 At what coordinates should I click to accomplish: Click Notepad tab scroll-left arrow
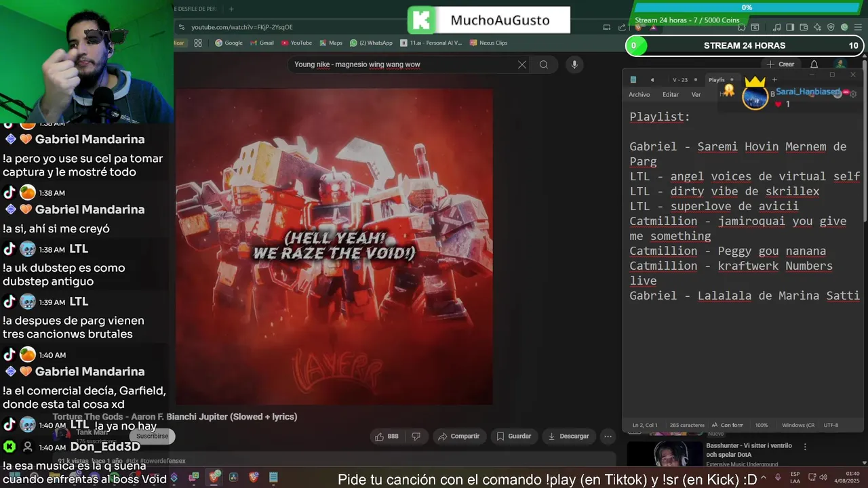coord(652,80)
